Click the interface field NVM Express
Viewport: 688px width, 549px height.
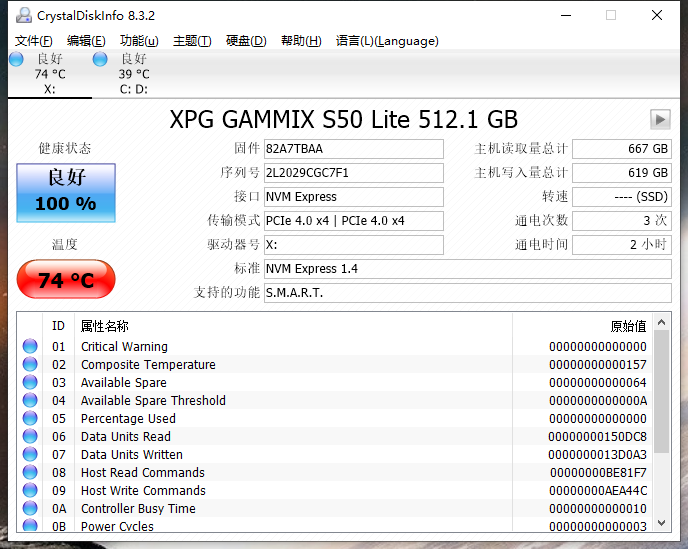coord(353,197)
